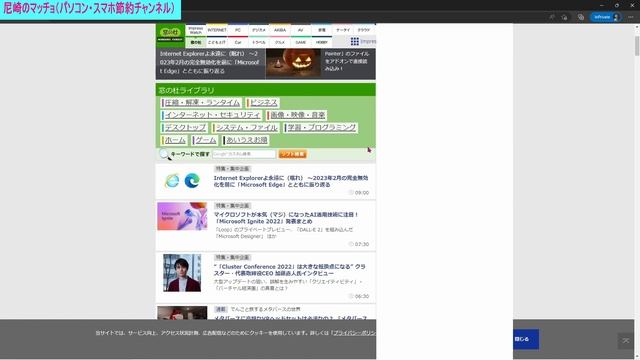Open the Impress sites grid icon
The image size is (640, 360).
pyautogui.click(x=355, y=41)
